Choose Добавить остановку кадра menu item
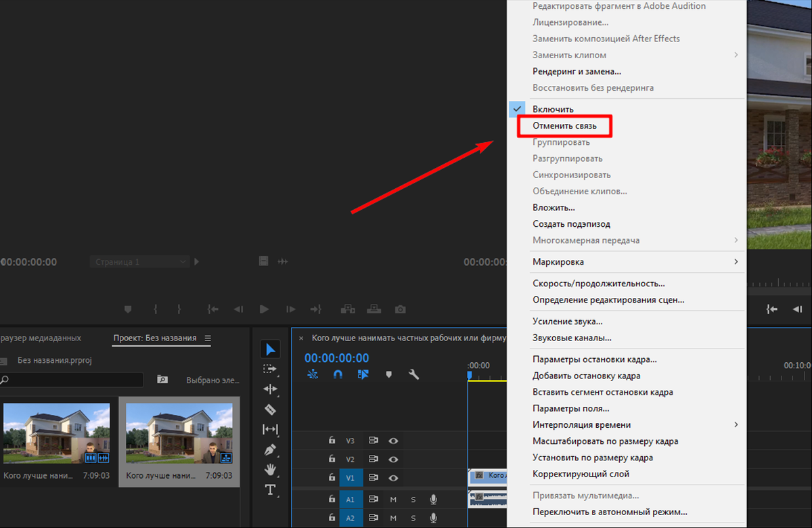This screenshot has height=528, width=812. (x=586, y=376)
